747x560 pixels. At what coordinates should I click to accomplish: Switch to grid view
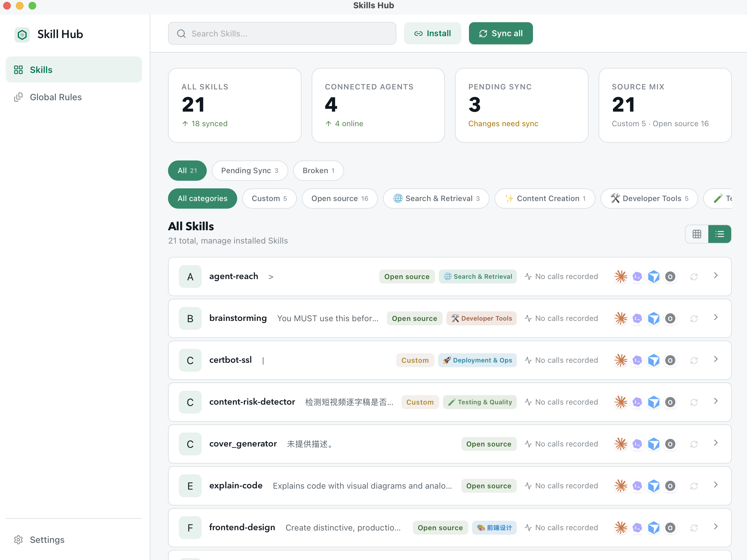pyautogui.click(x=697, y=234)
